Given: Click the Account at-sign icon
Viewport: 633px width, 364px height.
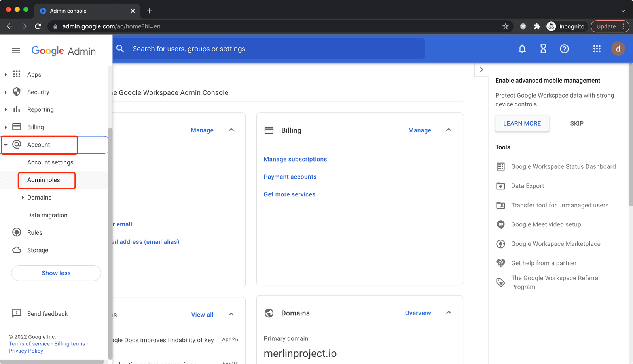Looking at the screenshot, I should [x=17, y=144].
